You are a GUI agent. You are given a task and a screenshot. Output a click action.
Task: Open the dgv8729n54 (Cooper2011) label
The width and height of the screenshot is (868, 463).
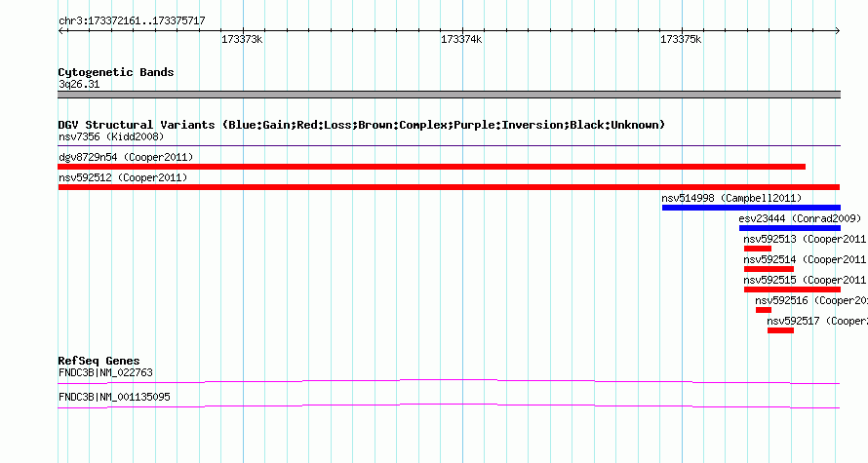[126, 157]
